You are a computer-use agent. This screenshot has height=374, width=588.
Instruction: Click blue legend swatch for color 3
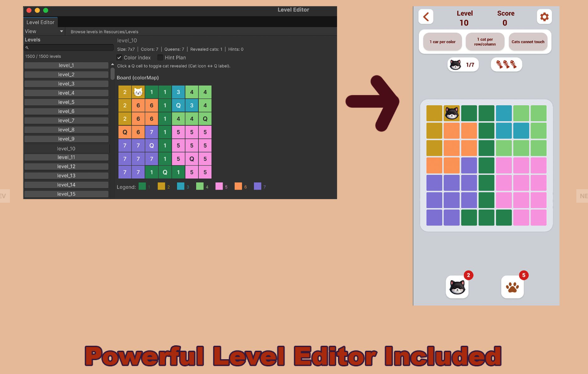pyautogui.click(x=180, y=187)
